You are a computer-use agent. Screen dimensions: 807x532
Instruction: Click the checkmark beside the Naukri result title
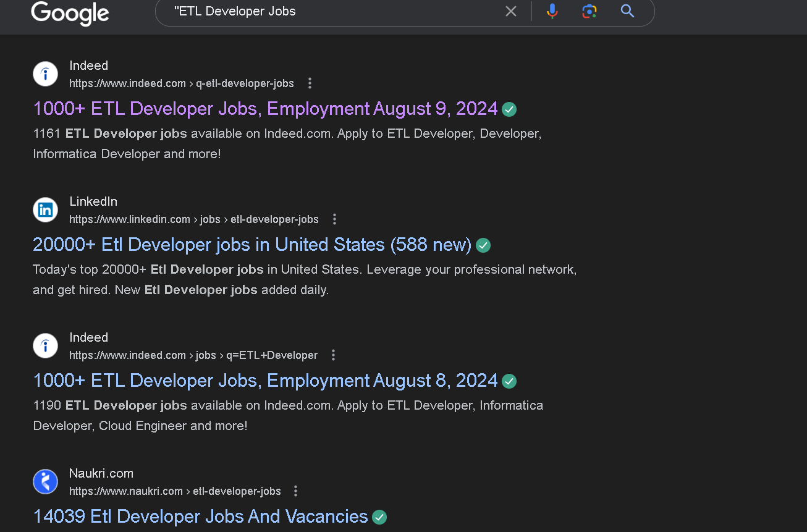pyautogui.click(x=379, y=517)
